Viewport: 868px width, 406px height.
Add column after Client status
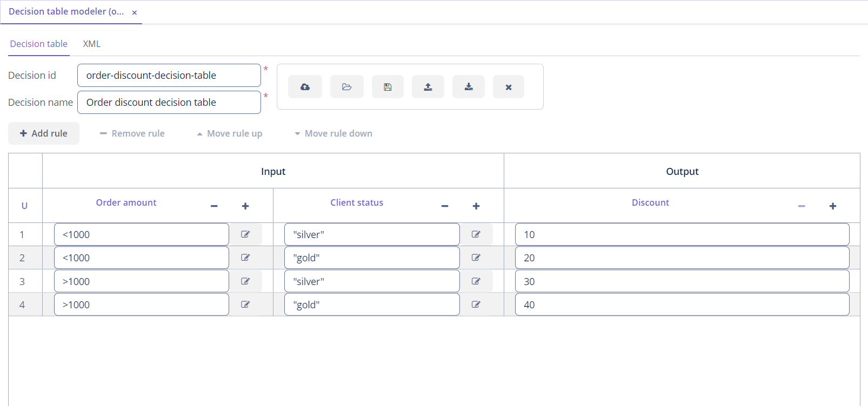(476, 206)
